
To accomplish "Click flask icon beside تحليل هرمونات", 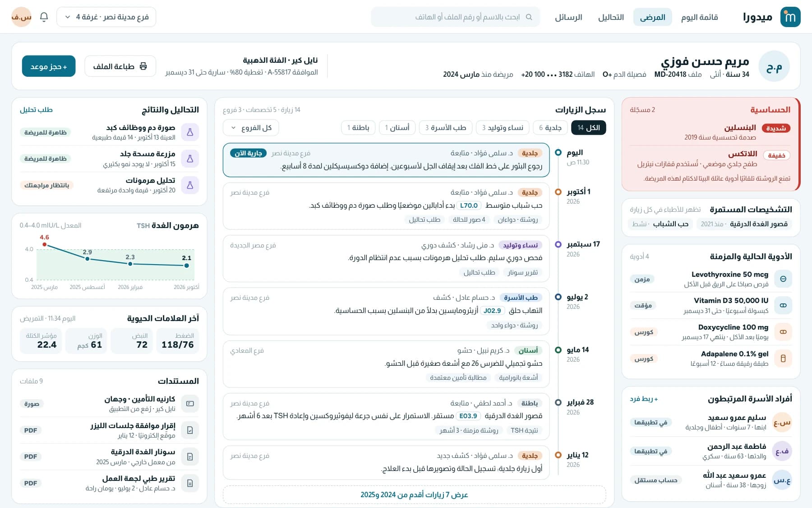I will (190, 185).
